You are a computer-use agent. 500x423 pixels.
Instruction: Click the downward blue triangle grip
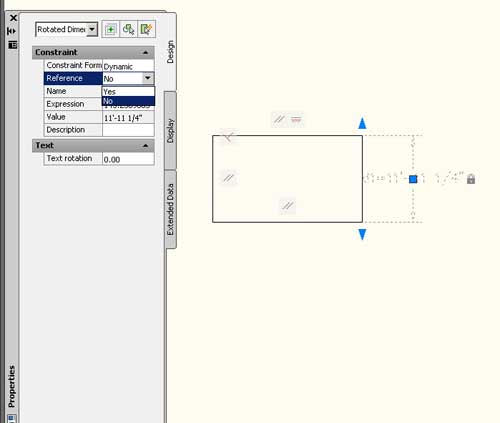[x=362, y=234]
